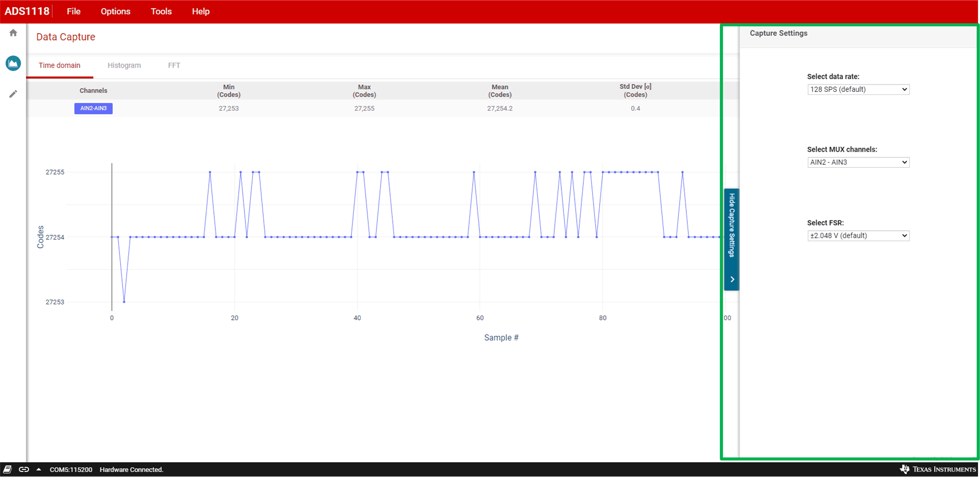The image size is (980, 477).
Task: Open the register editor pencil icon
Action: (13, 94)
